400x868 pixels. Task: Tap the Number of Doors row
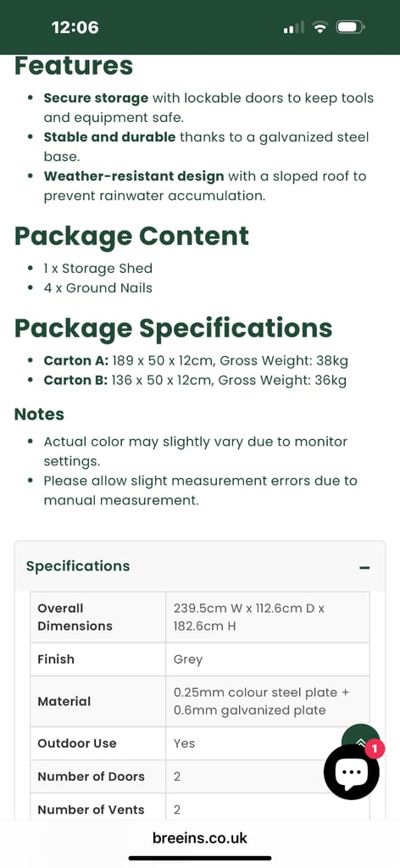[200, 776]
